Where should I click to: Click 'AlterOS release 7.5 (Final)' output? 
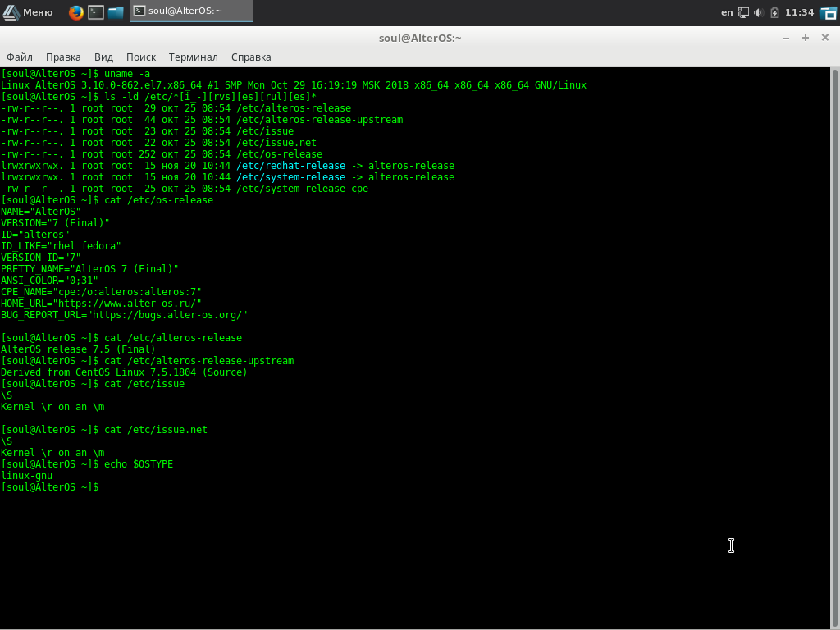(x=78, y=349)
